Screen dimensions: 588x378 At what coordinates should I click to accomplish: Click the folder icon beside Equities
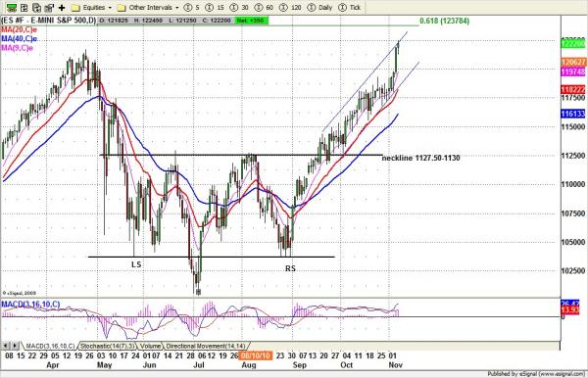pyautogui.click(x=75, y=8)
